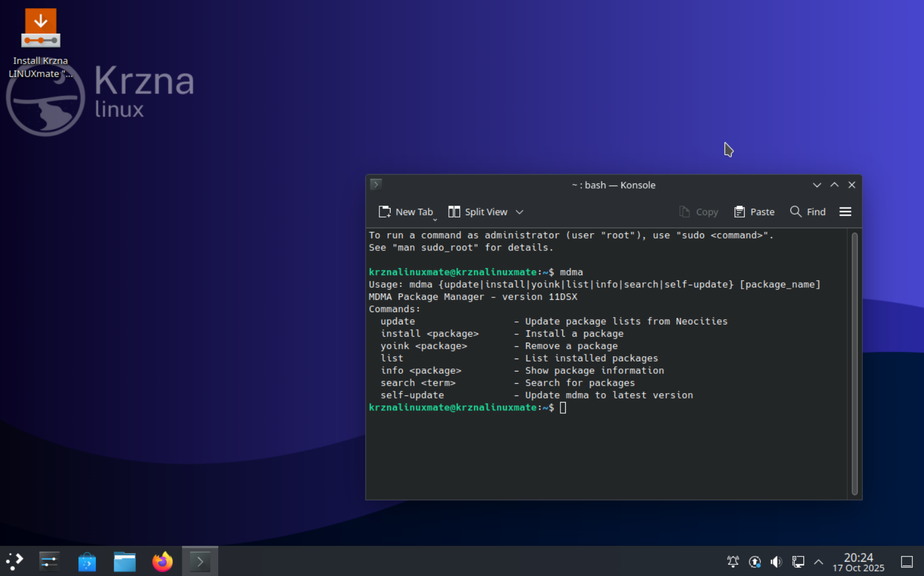Open Discover software store icon
The height and width of the screenshot is (576, 924).
tap(87, 562)
